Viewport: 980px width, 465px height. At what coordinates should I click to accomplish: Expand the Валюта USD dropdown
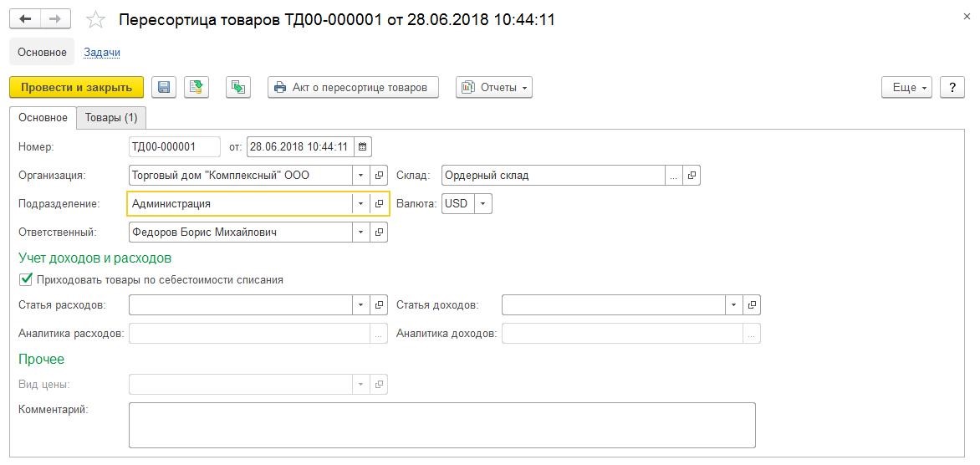click(483, 204)
